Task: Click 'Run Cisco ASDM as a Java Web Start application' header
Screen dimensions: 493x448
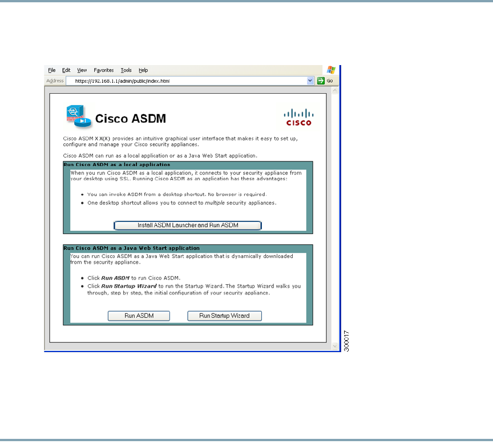Action: click(x=131, y=248)
